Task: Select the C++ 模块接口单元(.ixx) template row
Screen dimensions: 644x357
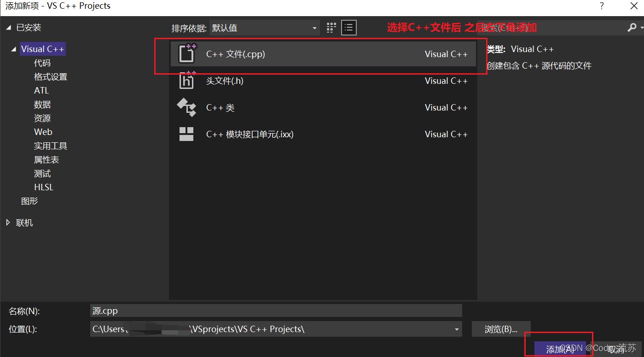Action: 323,134
